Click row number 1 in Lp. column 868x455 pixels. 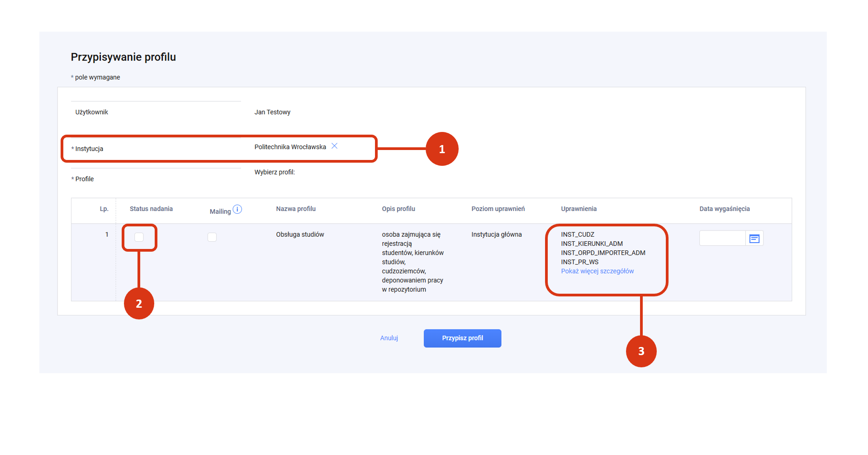point(107,235)
